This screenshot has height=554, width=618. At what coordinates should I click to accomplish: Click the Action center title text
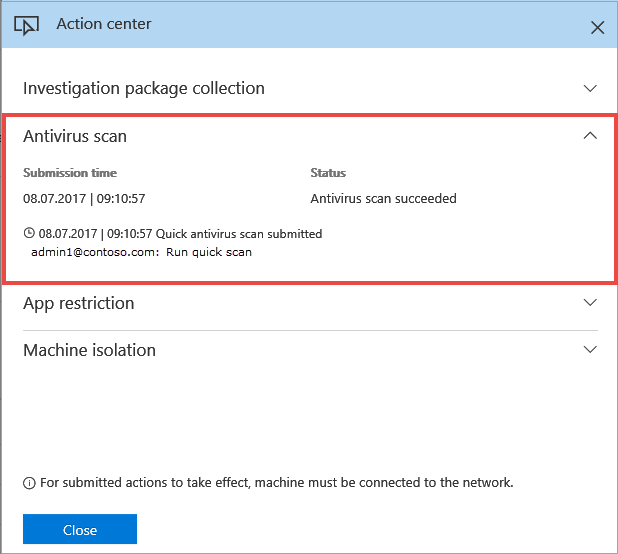(104, 24)
